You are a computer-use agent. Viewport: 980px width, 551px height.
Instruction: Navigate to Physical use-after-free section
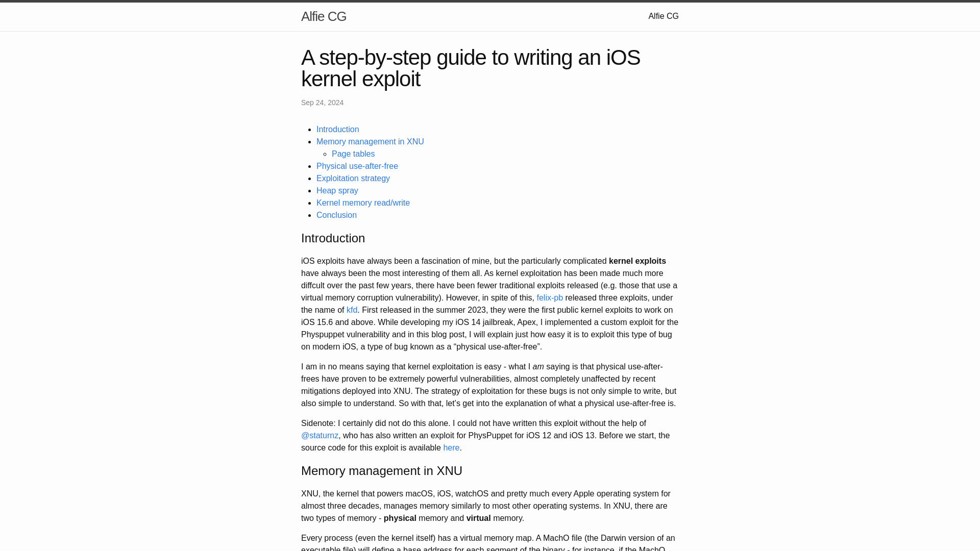(x=357, y=165)
